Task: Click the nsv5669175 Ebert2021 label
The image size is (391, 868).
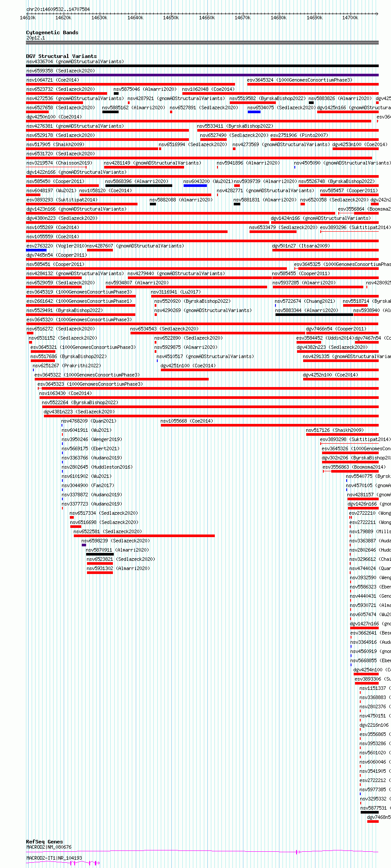Action: [91, 448]
